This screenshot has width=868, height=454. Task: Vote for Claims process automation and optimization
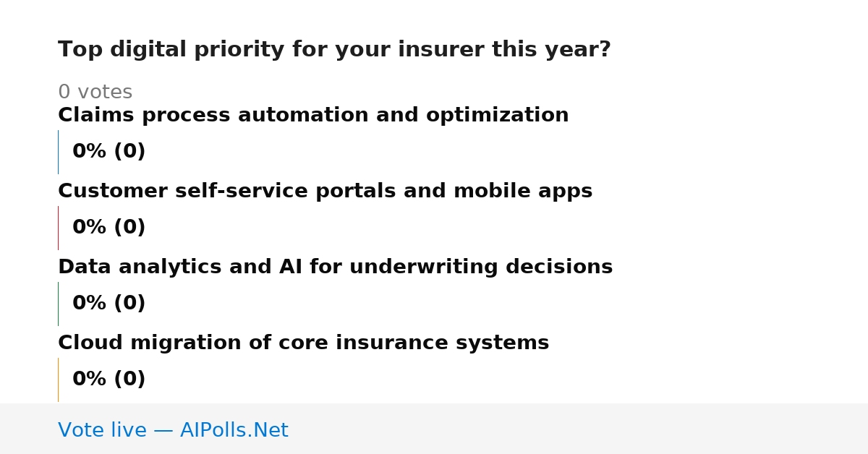tap(313, 116)
